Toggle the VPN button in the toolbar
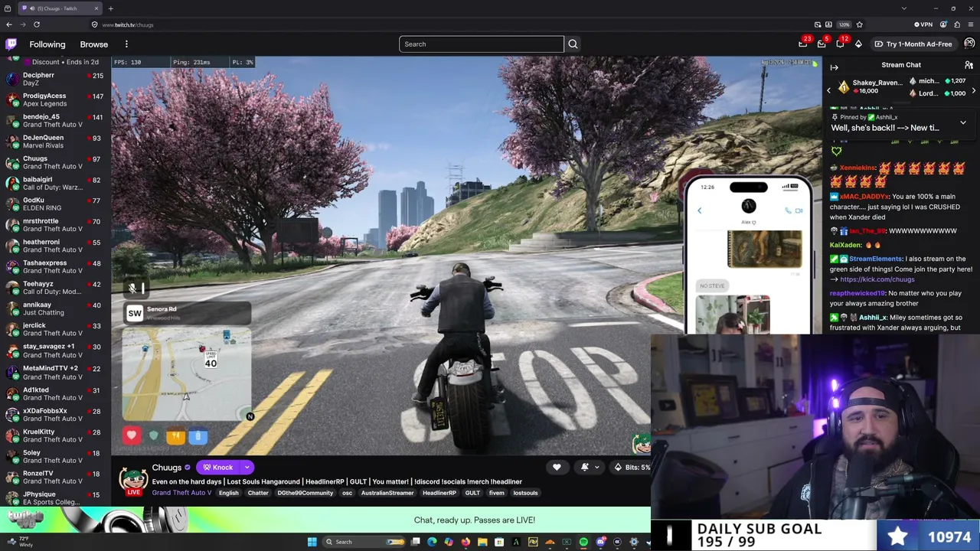The width and height of the screenshot is (980, 551). tap(923, 24)
